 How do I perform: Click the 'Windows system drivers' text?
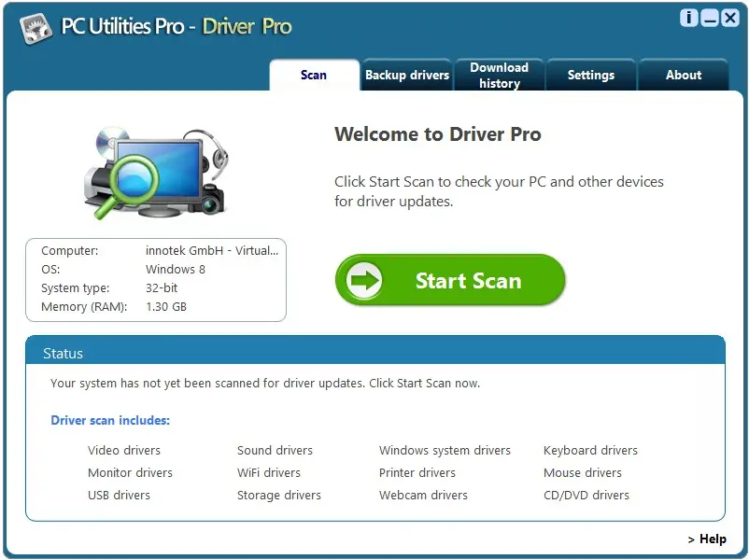(x=445, y=450)
